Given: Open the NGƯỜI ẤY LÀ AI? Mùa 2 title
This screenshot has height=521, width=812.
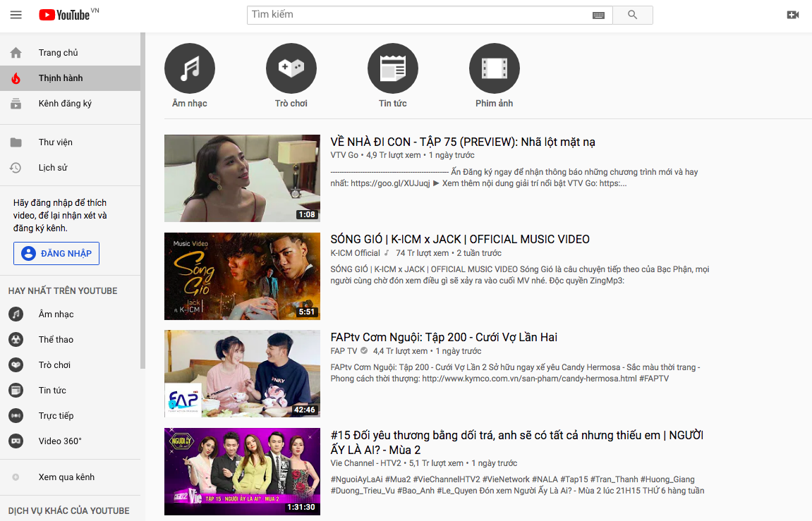Looking at the screenshot, I should (517, 442).
